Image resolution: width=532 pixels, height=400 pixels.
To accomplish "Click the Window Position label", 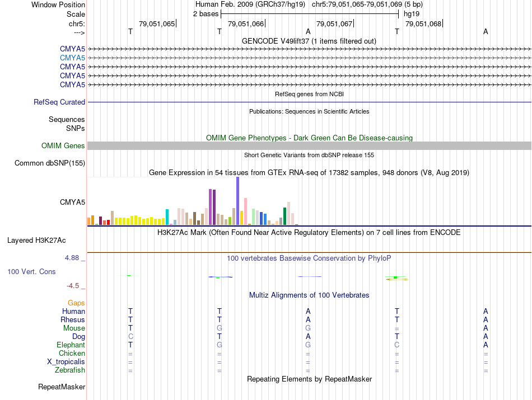I will (x=58, y=4).
